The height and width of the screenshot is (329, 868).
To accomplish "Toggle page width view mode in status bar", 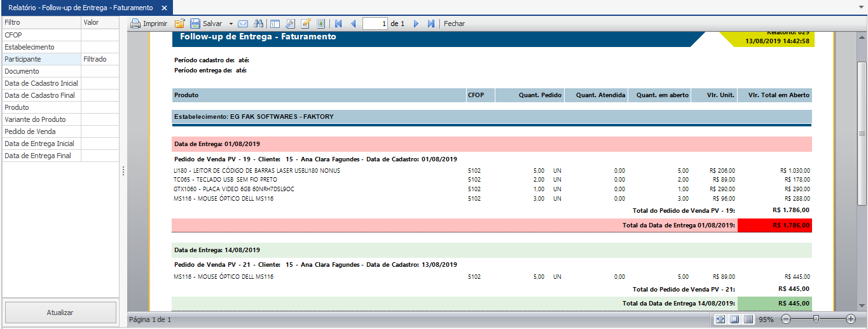I will tap(720, 319).
